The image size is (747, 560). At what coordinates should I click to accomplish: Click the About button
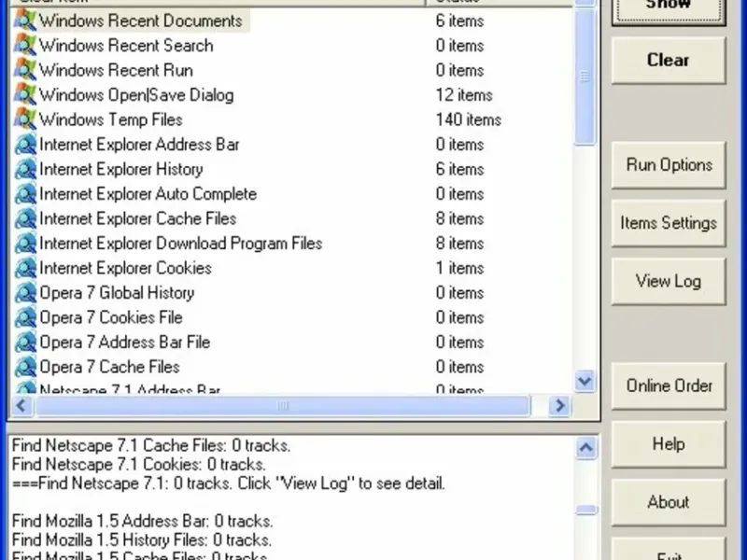669,502
